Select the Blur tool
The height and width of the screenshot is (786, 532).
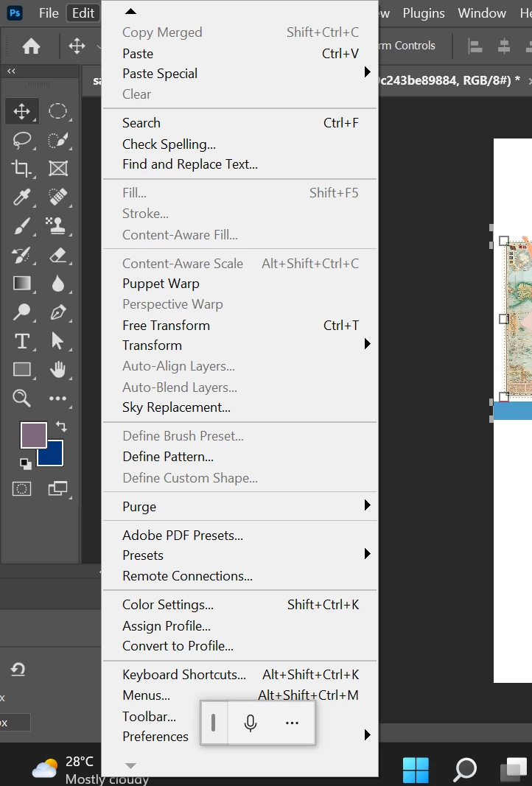pyautogui.click(x=57, y=284)
